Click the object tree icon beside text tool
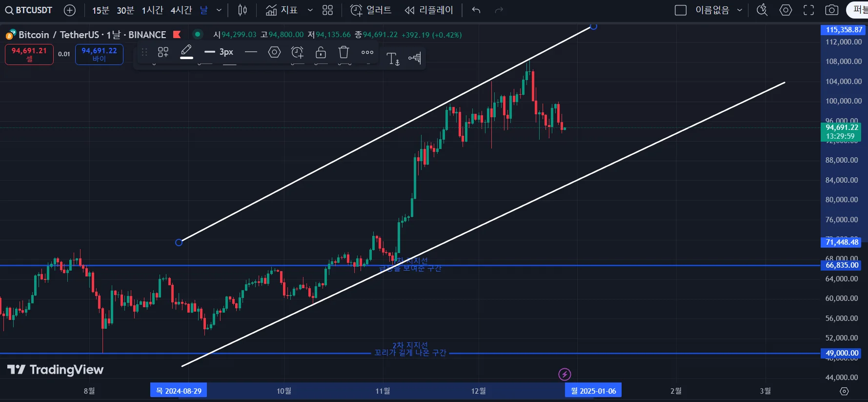This screenshot has height=402, width=868. click(415, 58)
